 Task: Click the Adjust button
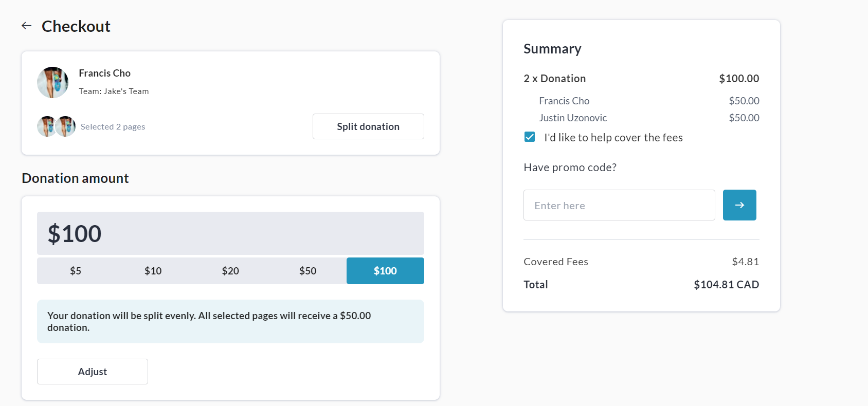pos(93,372)
